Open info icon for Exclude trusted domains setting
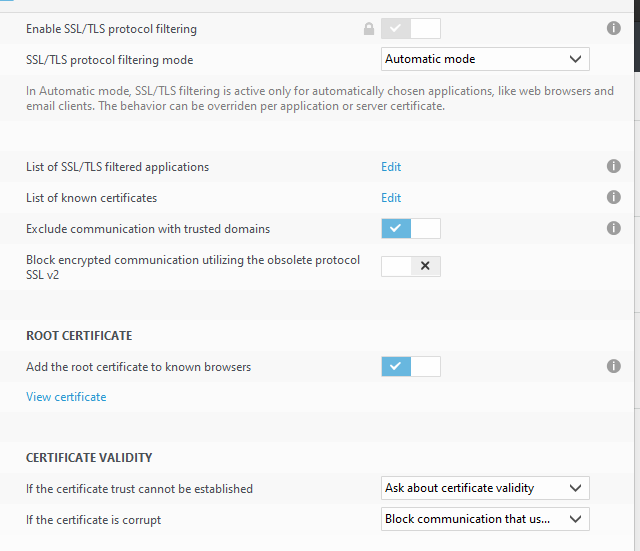Screen dimensions: 640x551 (614, 229)
